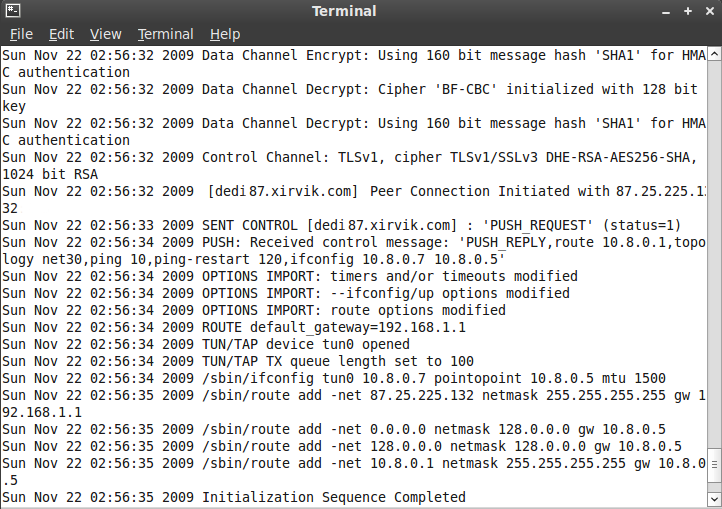Image resolution: width=722 pixels, height=509 pixels.
Task: Click the vertical scrollbar thumb
Action: 714,465
